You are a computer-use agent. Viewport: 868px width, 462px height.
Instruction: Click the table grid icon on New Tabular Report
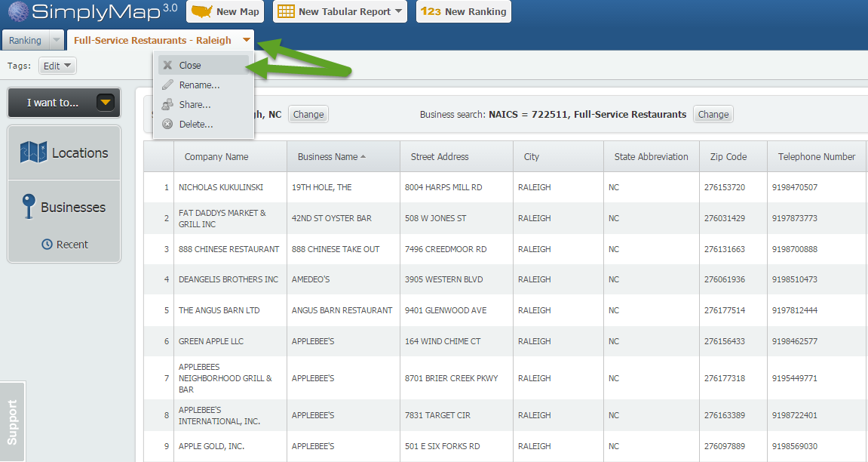tap(286, 11)
